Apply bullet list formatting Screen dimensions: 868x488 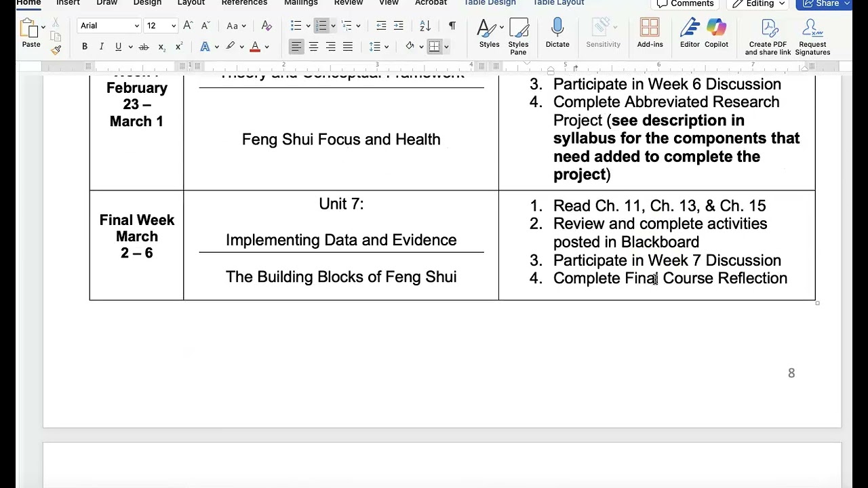[x=296, y=26]
